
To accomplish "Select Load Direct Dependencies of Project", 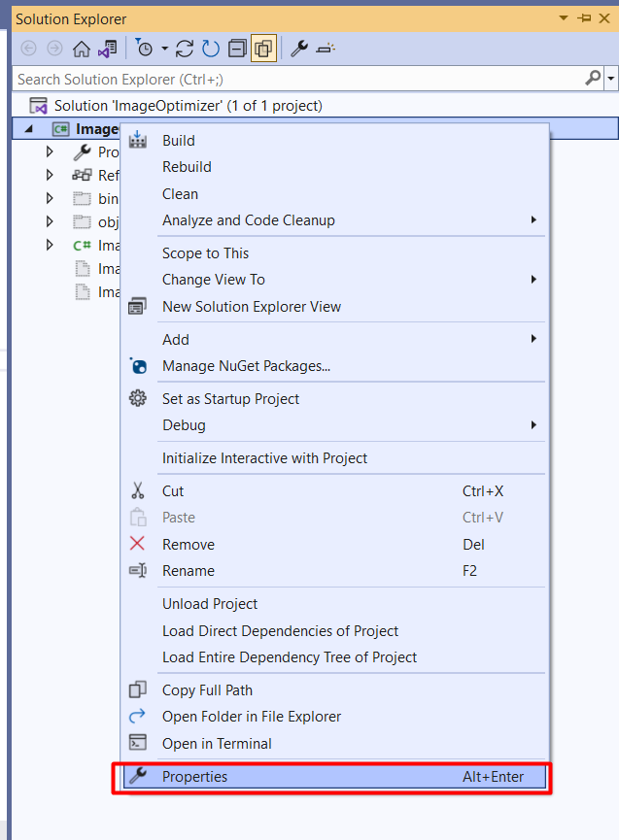I will click(x=335, y=630).
